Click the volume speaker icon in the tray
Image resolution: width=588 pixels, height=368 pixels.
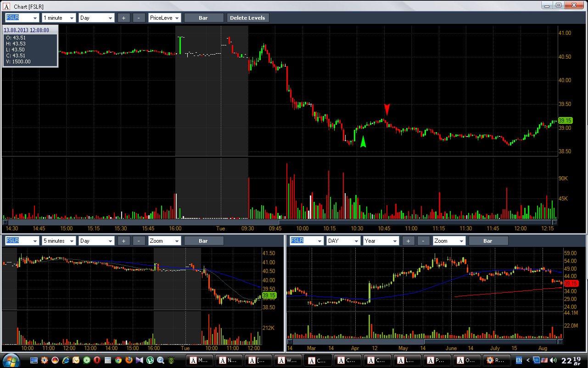click(x=552, y=360)
